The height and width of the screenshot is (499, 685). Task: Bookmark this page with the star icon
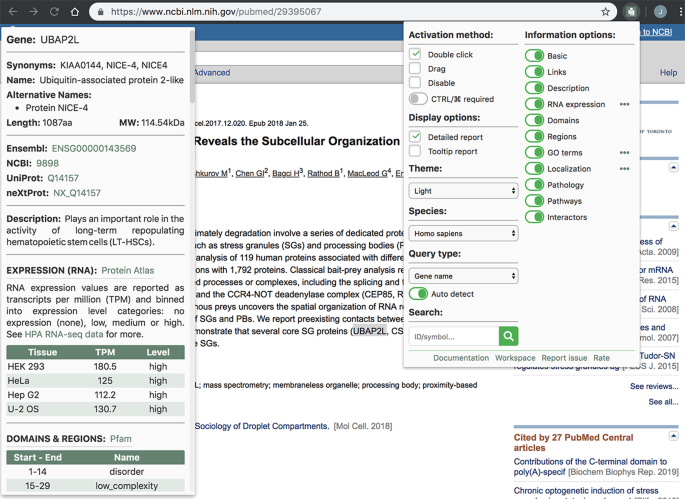pyautogui.click(x=605, y=12)
